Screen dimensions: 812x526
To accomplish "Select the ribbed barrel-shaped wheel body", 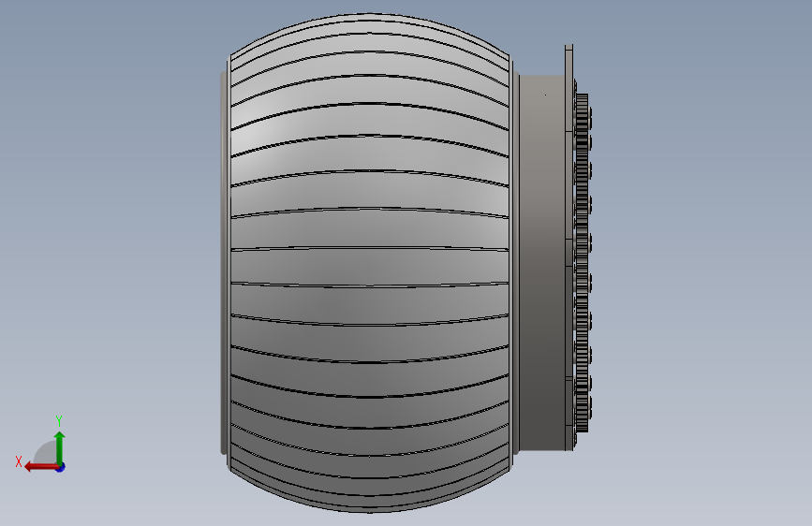I will click(370, 263).
